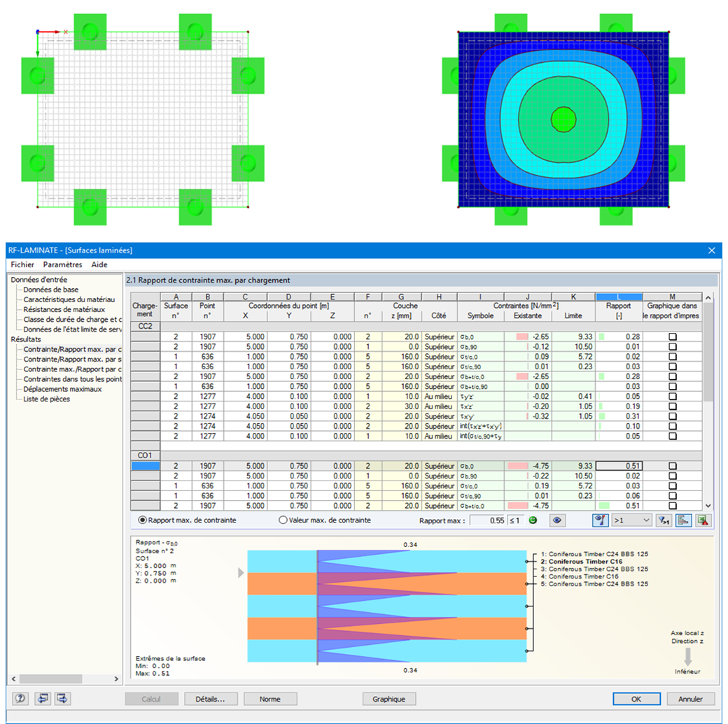Select Déplacements maximaux tree item
The image size is (728, 724).
coord(62,389)
